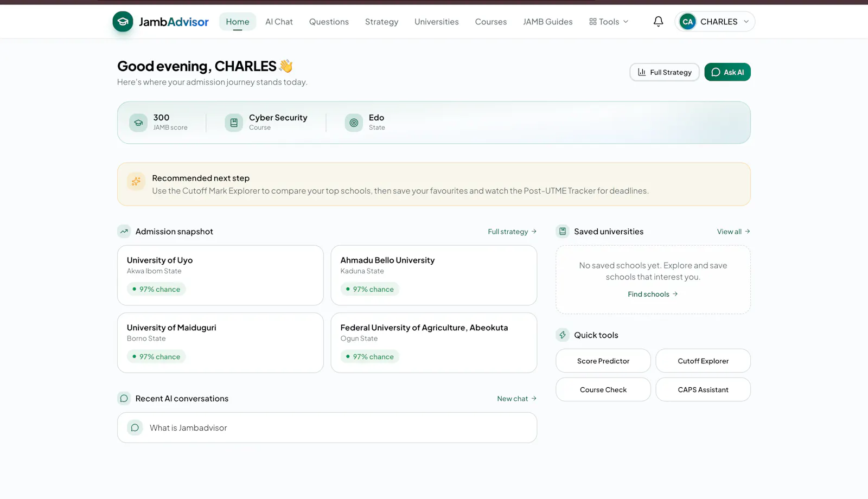Viewport: 868px width, 499px height.
Task: Click the Recent AI conversations chat icon
Action: click(124, 399)
